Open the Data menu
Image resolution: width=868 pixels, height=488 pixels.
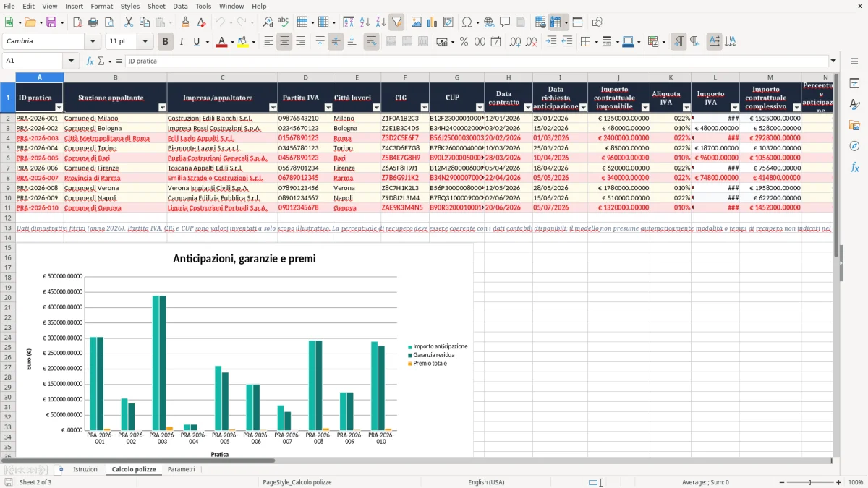[x=180, y=6]
